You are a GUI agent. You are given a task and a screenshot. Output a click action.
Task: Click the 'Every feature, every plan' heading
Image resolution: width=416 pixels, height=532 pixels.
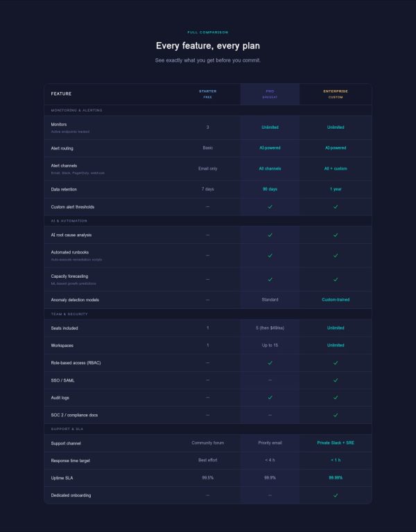pyautogui.click(x=208, y=46)
